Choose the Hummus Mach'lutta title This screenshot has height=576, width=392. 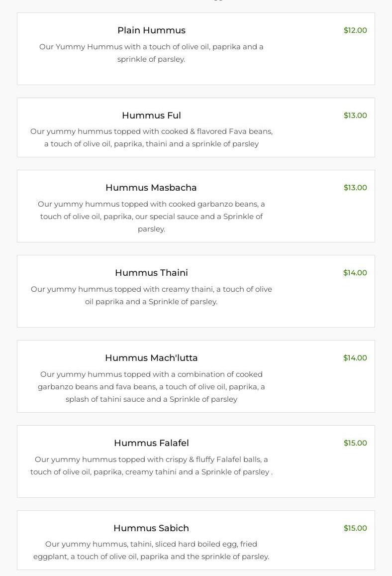pos(151,358)
